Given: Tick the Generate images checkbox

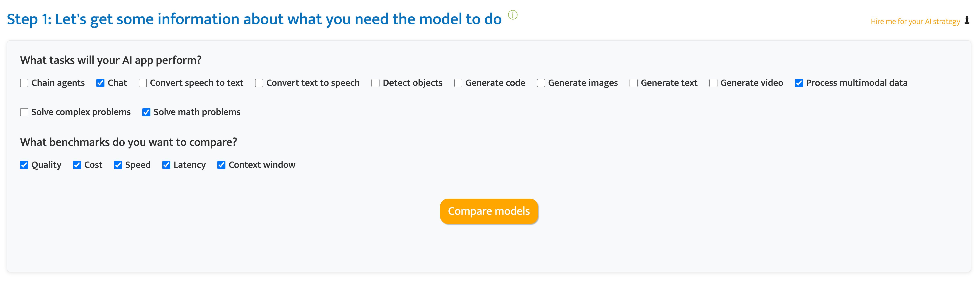Looking at the screenshot, I should (541, 83).
